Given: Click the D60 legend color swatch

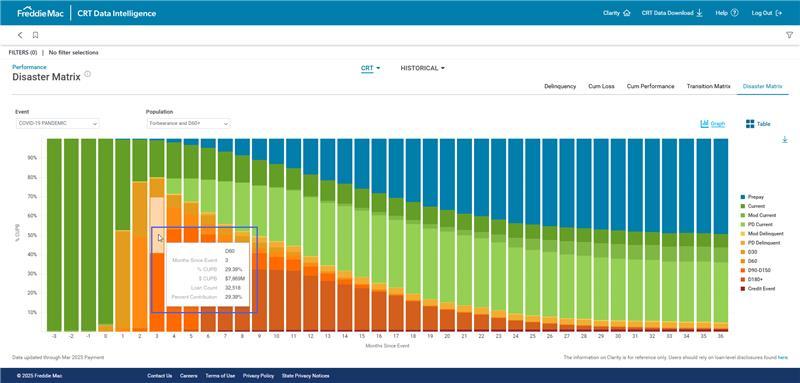Looking at the screenshot, I should click(742, 261).
